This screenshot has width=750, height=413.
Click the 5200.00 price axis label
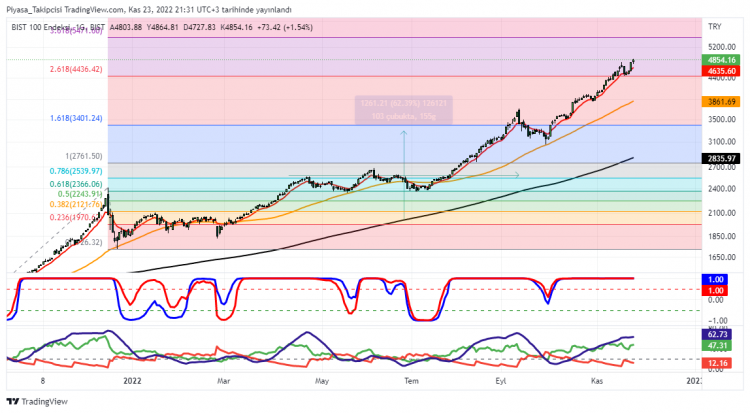pyautogui.click(x=722, y=47)
